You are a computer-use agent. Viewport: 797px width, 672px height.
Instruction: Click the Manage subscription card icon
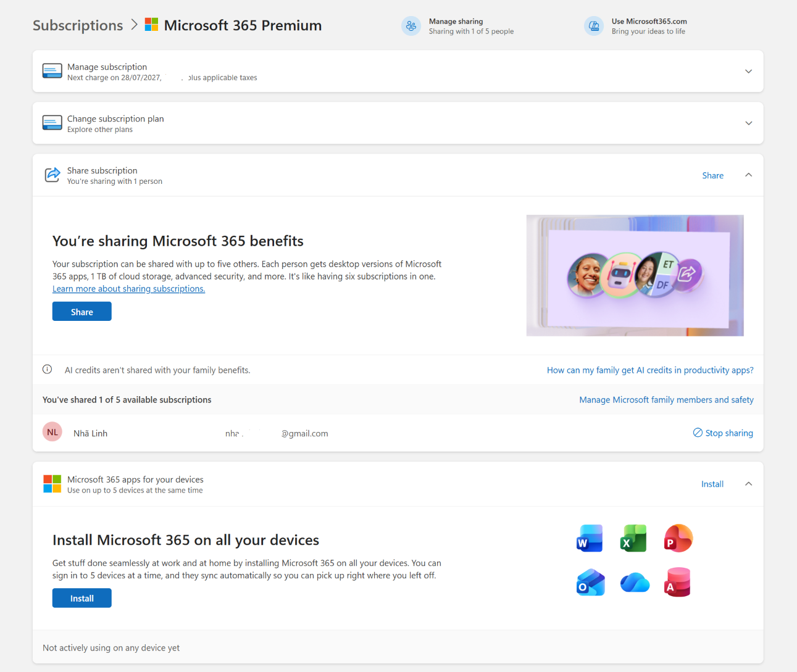pyautogui.click(x=52, y=71)
